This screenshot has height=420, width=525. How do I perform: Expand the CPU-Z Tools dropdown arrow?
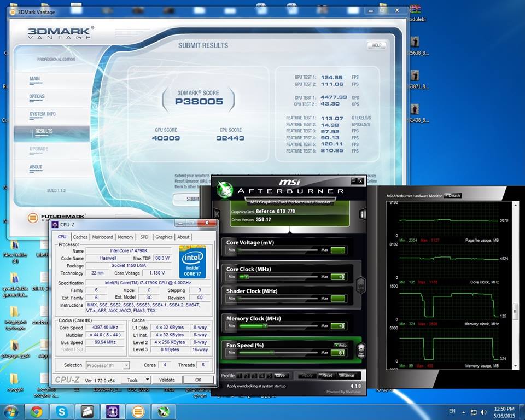coord(147,380)
